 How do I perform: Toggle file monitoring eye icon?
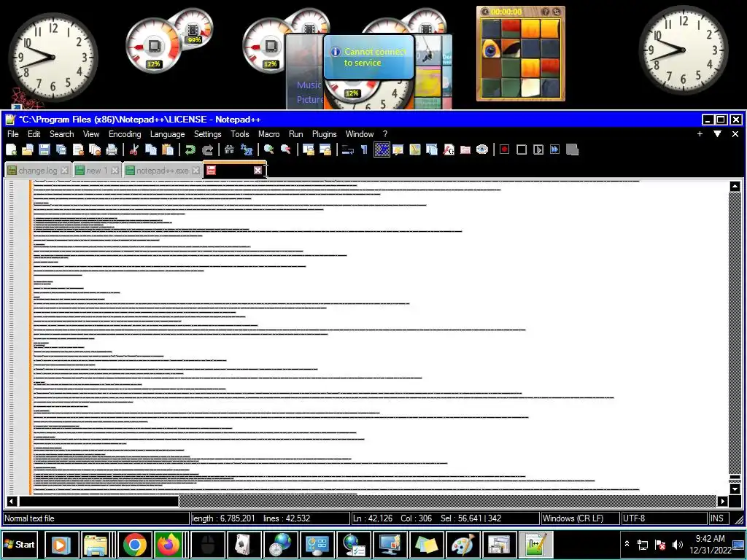pos(482,150)
